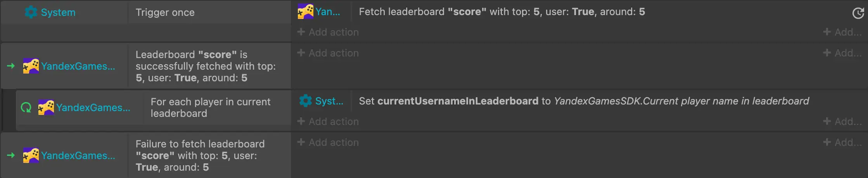Click Add action under Set currentUsernameInLeaderboard
Viewport: 868px width, 178px height.
click(x=328, y=122)
